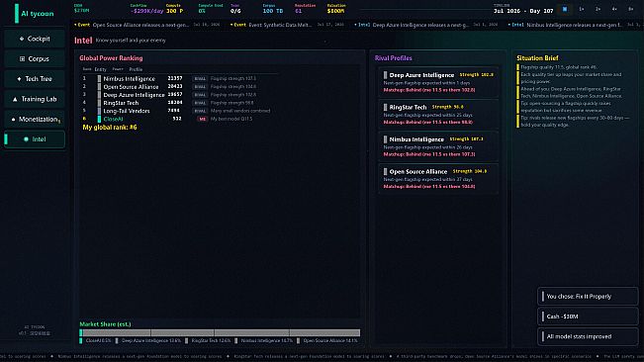
Task: Set game speed to 1x
Action: coord(581,9)
